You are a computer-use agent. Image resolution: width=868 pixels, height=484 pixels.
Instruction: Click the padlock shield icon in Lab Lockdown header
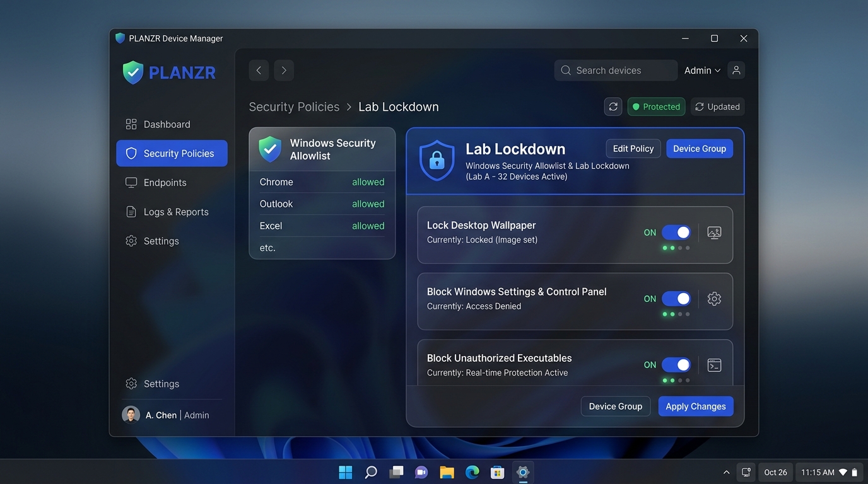[437, 161]
